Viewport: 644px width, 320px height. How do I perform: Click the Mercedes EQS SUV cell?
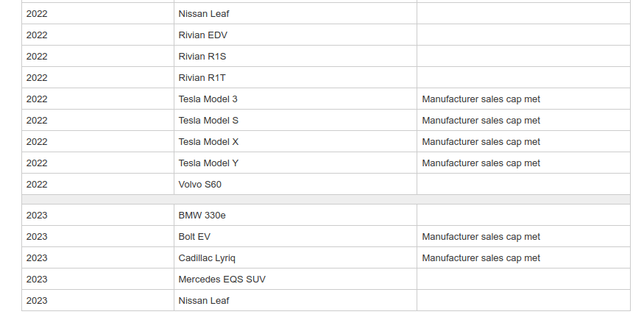click(x=295, y=279)
